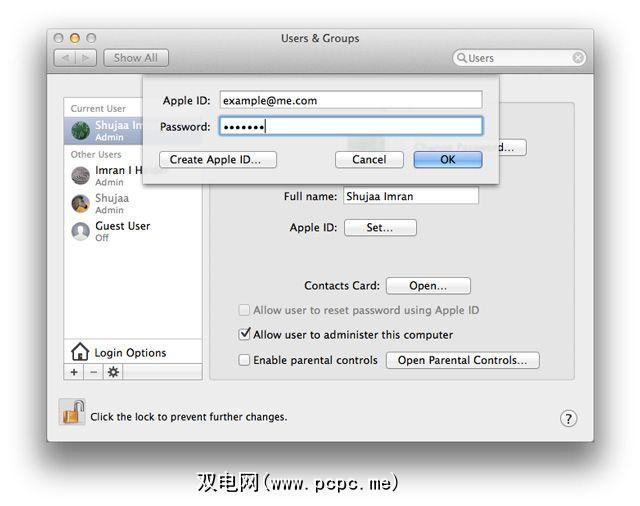Open the gear action menu under user list
The height and width of the screenshot is (506, 640).
point(113,372)
